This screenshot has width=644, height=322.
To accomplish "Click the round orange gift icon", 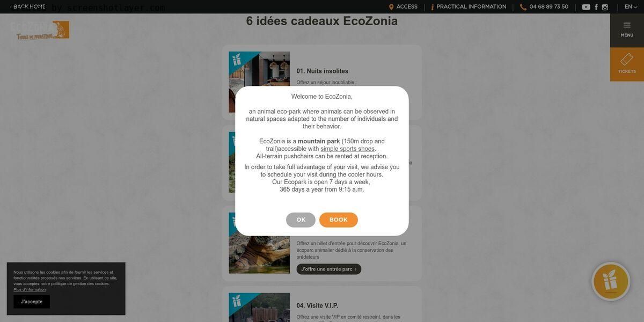I will coord(611,281).
